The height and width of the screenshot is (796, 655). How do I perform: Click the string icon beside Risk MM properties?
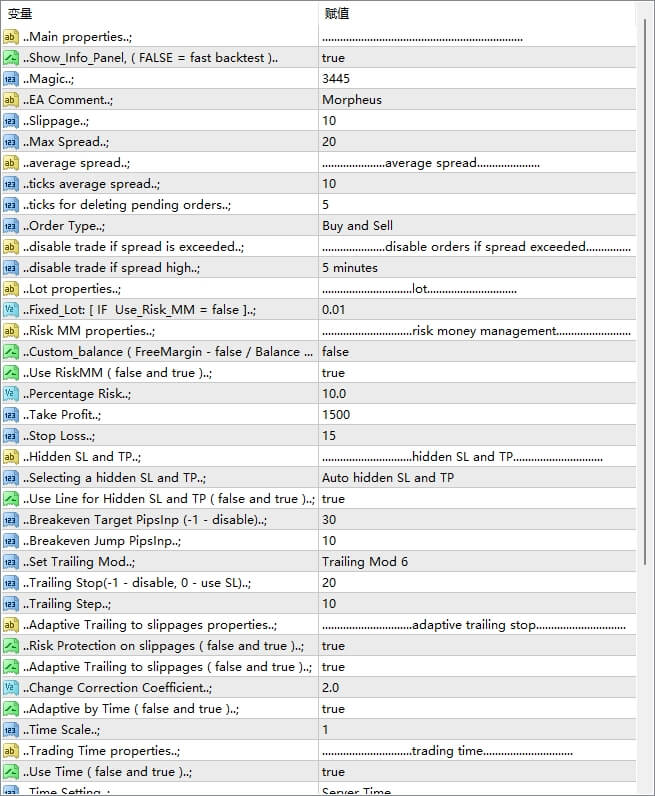click(11, 331)
